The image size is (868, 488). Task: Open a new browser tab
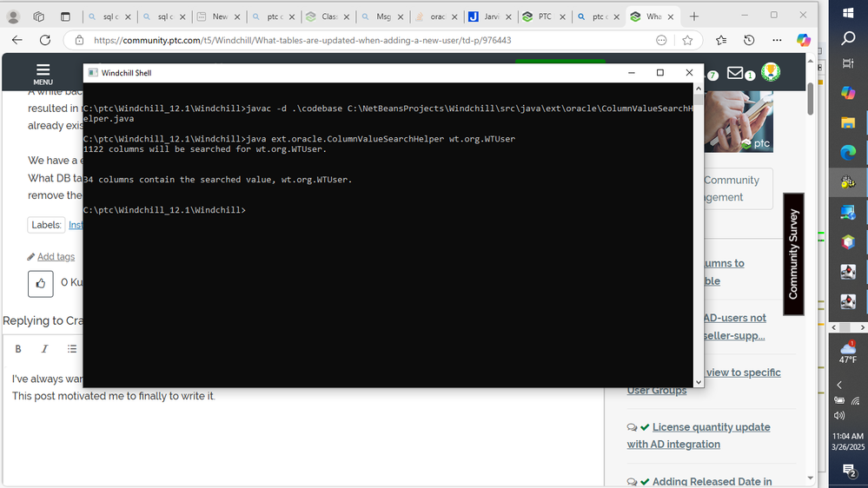(693, 16)
